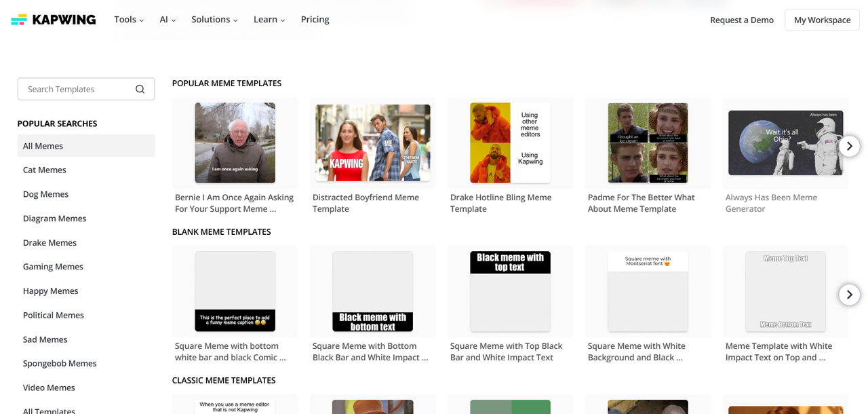Advance the Blank Meme Templates carousel arrow
868x414 pixels.
[849, 295]
